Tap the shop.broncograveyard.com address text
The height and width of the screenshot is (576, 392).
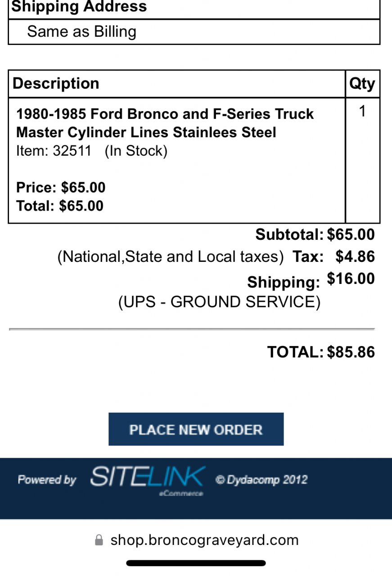(x=204, y=540)
